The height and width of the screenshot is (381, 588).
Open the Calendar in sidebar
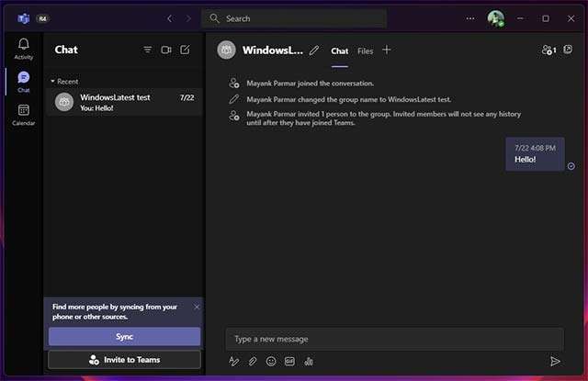23,115
